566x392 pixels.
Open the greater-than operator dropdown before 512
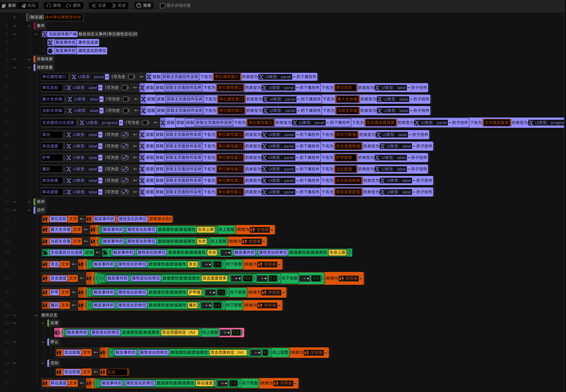227,332
